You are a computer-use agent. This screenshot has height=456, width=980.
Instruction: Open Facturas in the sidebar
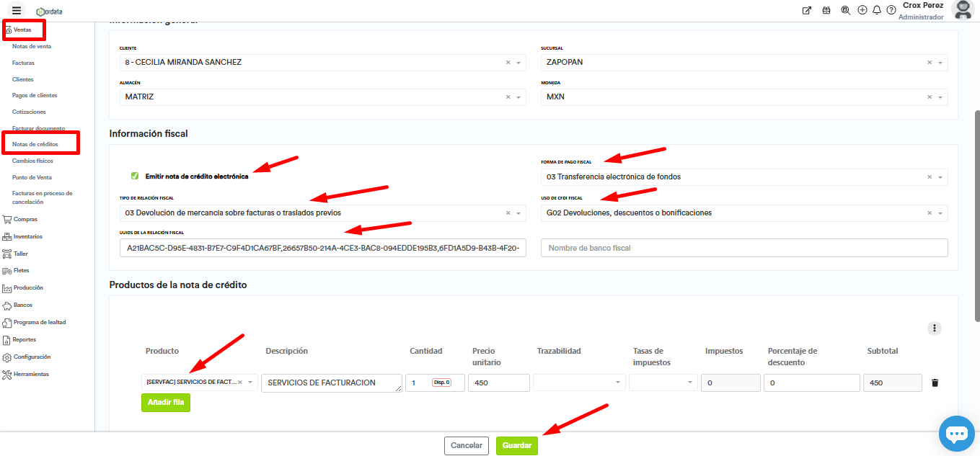click(x=23, y=63)
